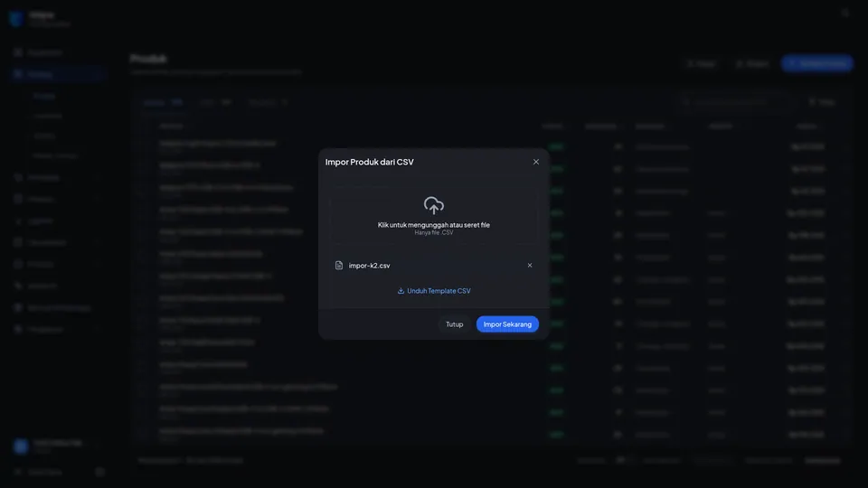Click the 'Klik untuk mengunggah atau seret file' text
Image resolution: width=868 pixels, height=488 pixels.
click(x=433, y=225)
